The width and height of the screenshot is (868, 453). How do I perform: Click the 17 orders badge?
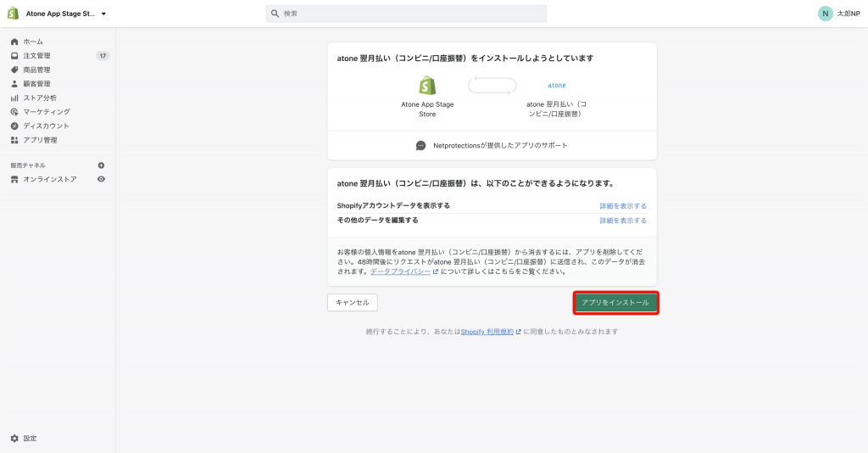[103, 55]
